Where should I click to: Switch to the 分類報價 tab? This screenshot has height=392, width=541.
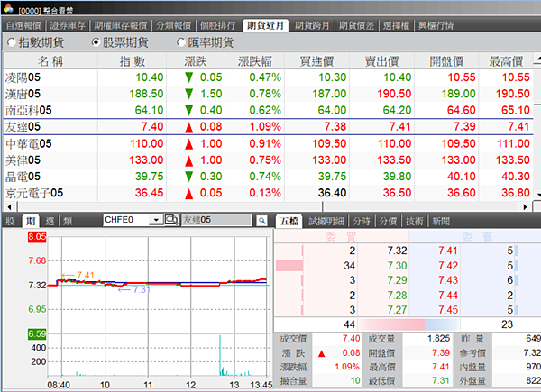(x=173, y=25)
